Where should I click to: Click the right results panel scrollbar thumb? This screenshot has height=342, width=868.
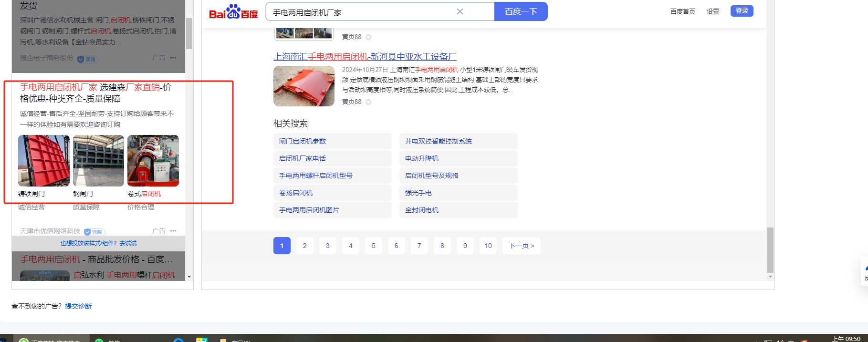(x=770, y=250)
